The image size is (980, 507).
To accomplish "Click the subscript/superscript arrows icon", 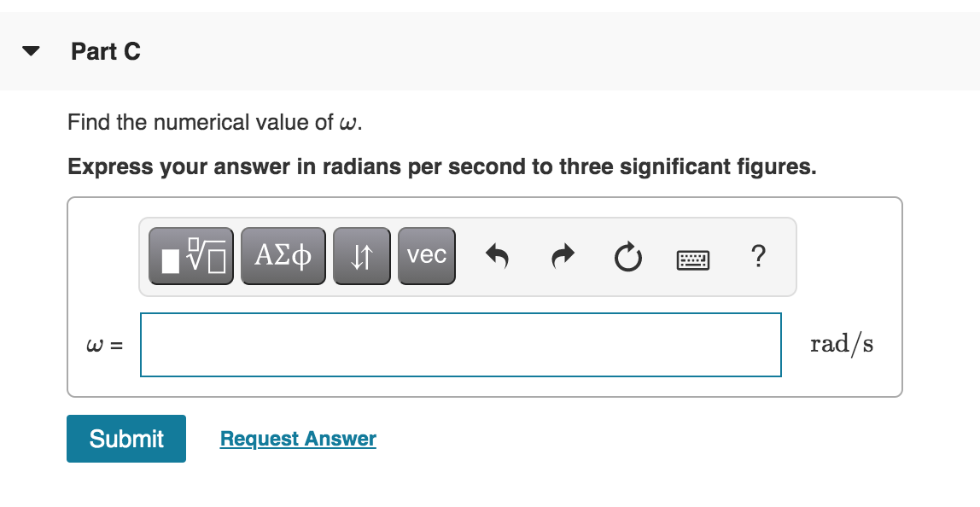I will [x=362, y=254].
